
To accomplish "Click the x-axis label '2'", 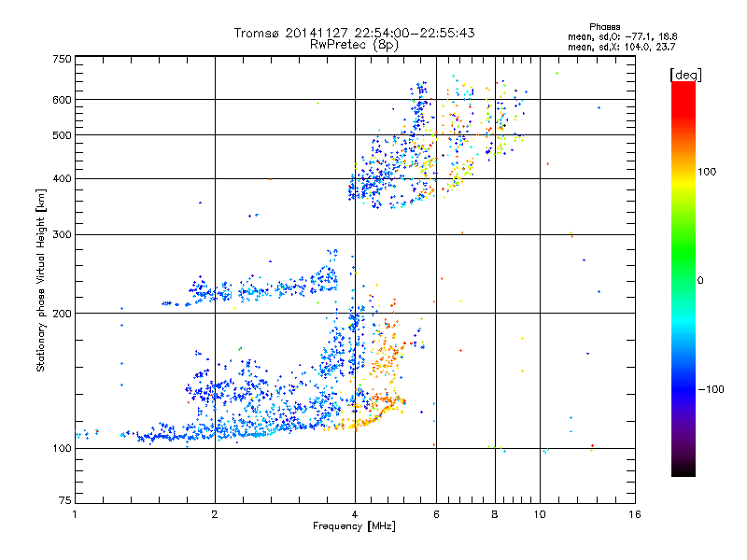I will [215, 514].
